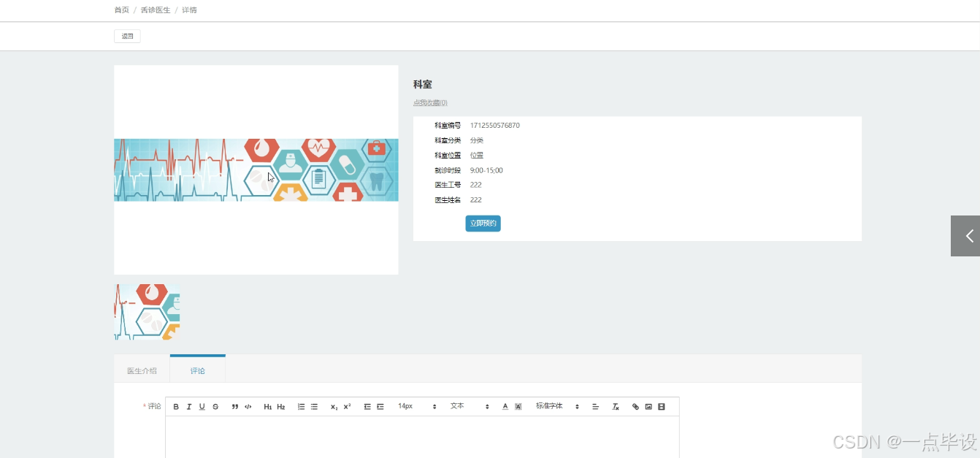The image size is (980, 458).
Task: Click the large medical banner image
Action: click(256, 170)
